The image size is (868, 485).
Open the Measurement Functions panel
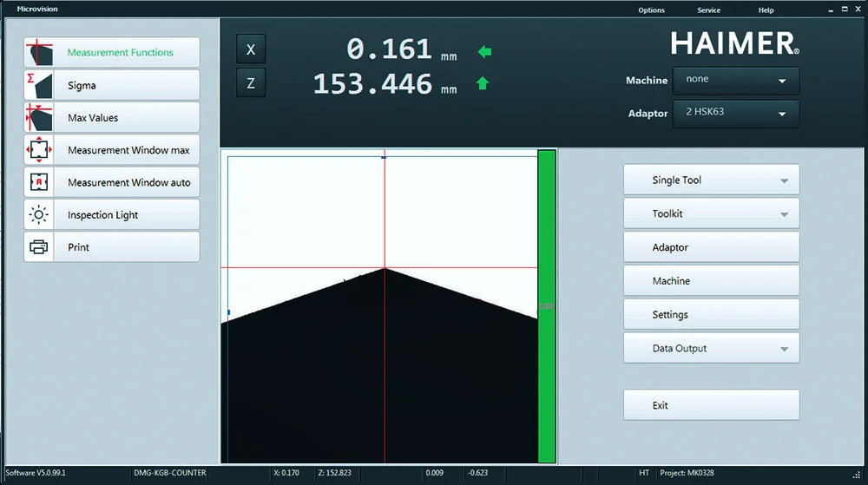click(x=112, y=53)
